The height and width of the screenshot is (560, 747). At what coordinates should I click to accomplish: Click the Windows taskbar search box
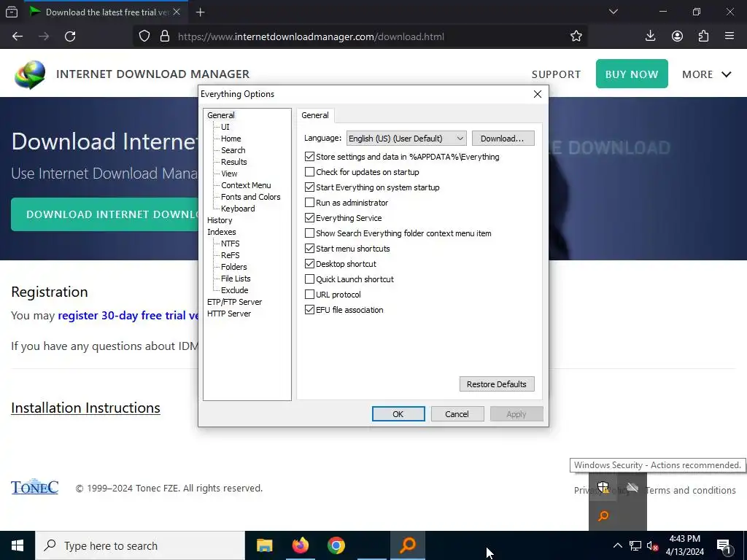tap(140, 545)
